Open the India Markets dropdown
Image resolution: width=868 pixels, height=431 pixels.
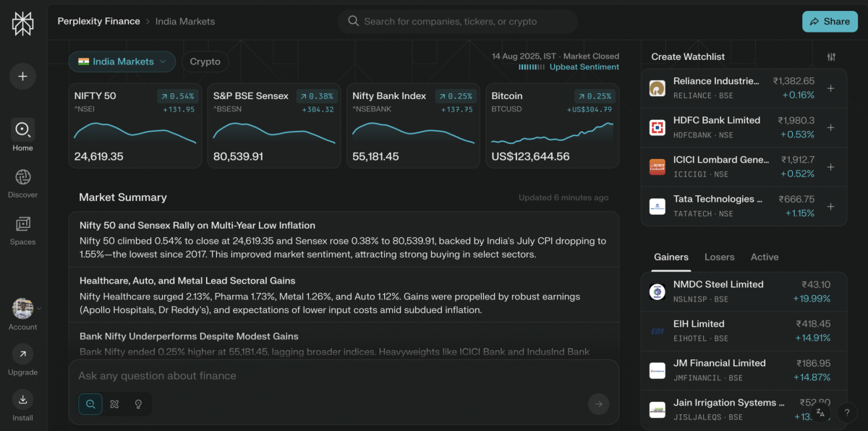click(x=122, y=61)
